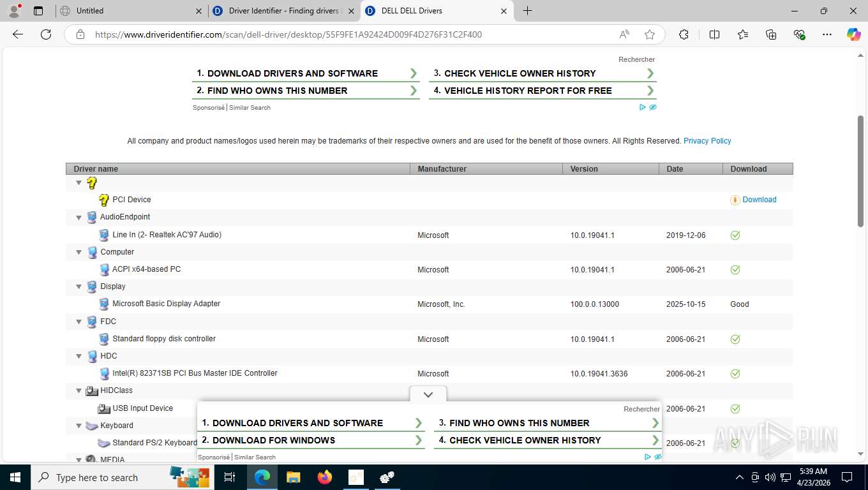
Task: Collapse the AudioEndpoint category
Action: [79, 218]
